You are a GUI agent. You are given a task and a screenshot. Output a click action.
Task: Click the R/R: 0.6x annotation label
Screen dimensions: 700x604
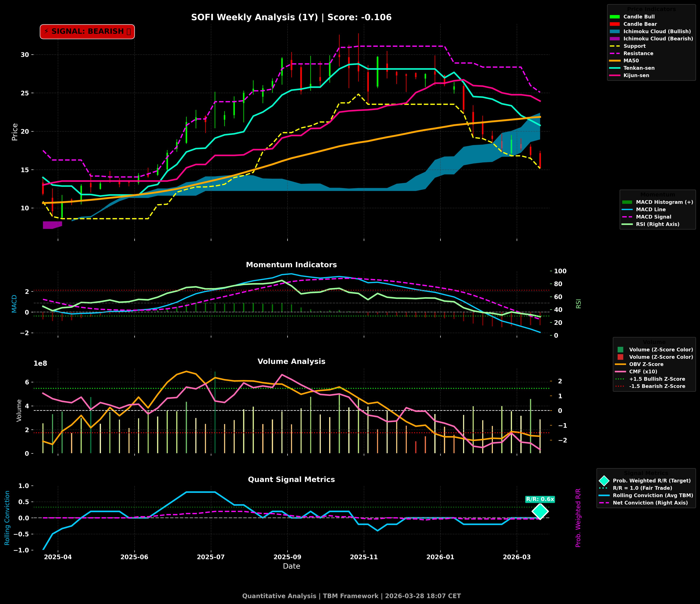tap(540, 499)
